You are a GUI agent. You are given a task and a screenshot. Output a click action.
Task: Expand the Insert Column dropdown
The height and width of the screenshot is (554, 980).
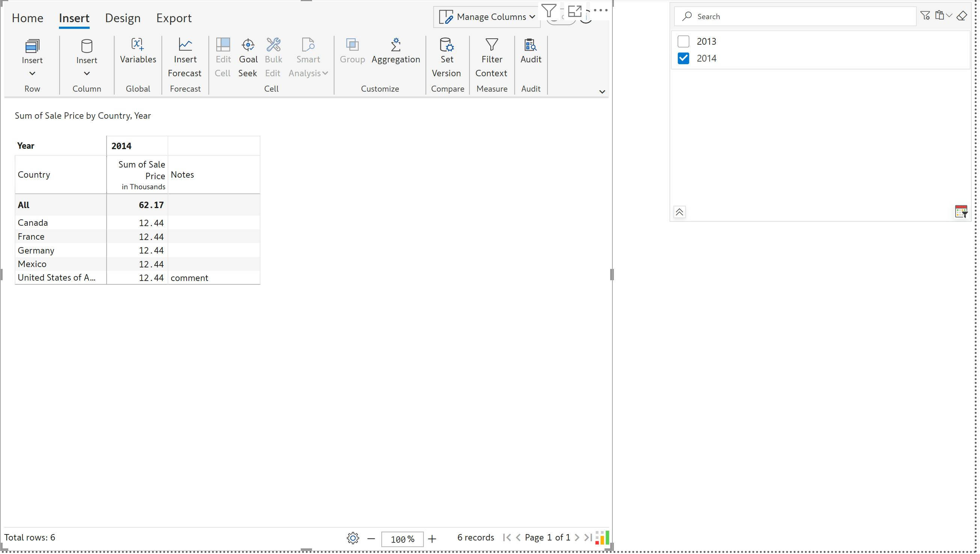click(86, 73)
